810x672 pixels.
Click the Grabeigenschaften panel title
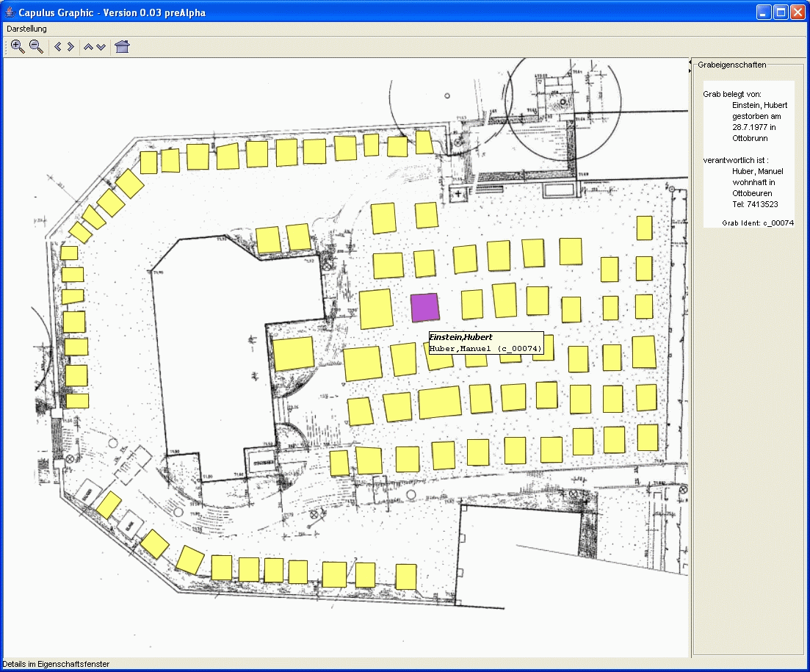[x=731, y=65]
